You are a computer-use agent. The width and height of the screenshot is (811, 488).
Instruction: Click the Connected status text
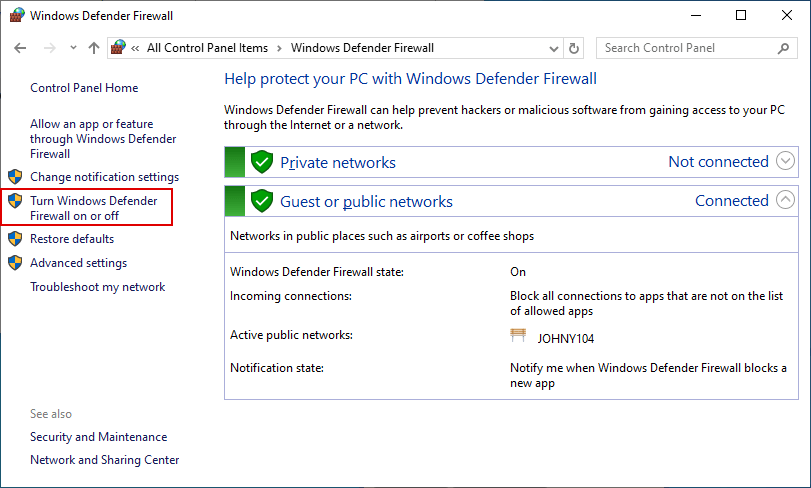732,201
